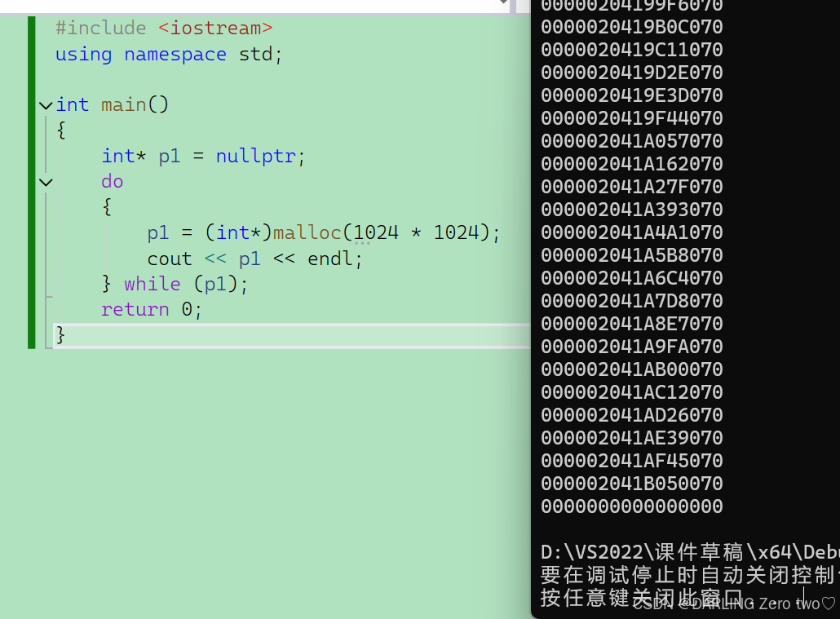Open the dropdown arrow above the editor

pos(503,3)
